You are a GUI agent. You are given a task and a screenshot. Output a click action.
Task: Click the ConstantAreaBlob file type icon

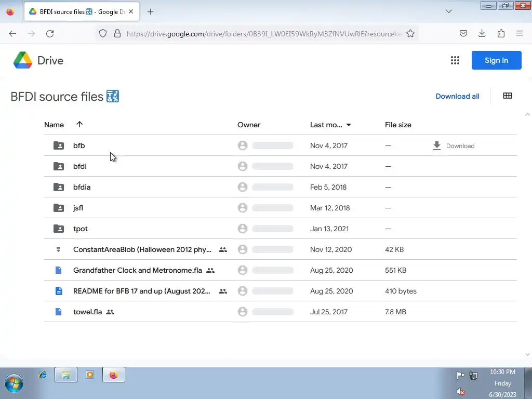pos(58,249)
